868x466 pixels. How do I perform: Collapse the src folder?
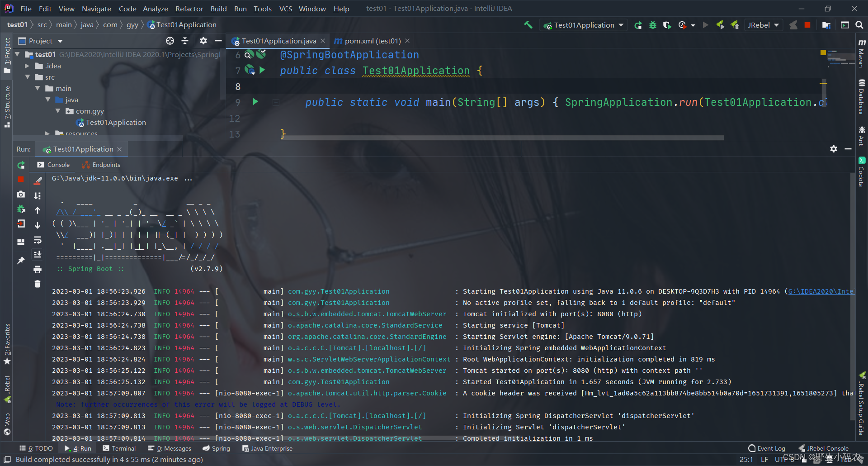(x=28, y=77)
